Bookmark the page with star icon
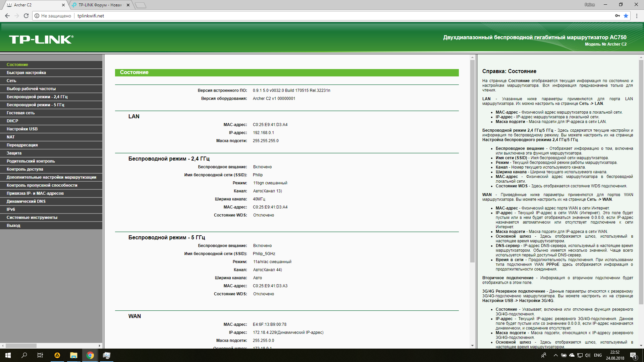Screen dimensions: 644x362 [x=626, y=16]
